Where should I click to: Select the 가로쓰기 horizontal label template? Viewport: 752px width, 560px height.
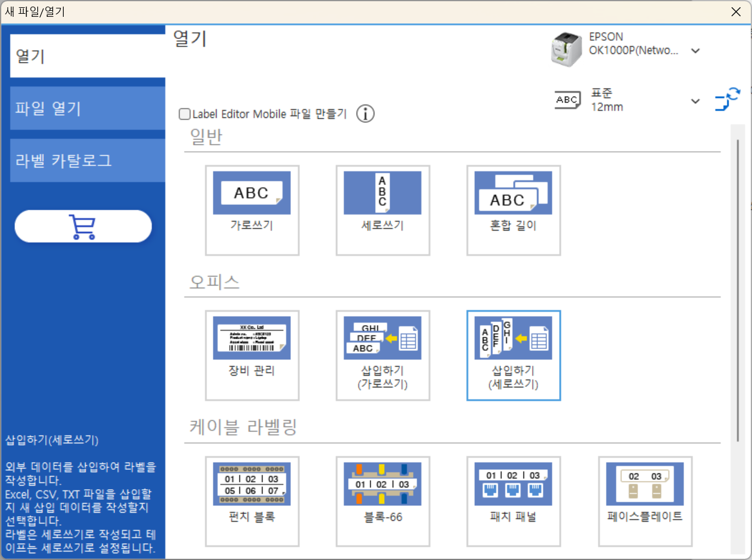(252, 210)
